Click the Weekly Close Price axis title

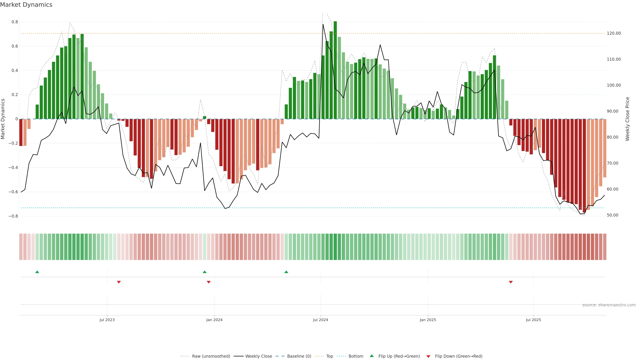[x=627, y=119]
